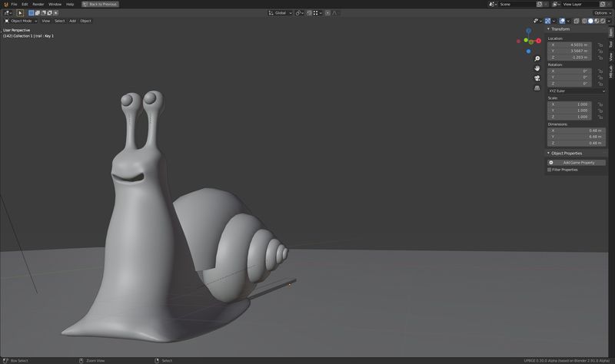Toggle viewport overlays
Image resolution: width=615 pixels, height=364 pixels.
[562, 22]
